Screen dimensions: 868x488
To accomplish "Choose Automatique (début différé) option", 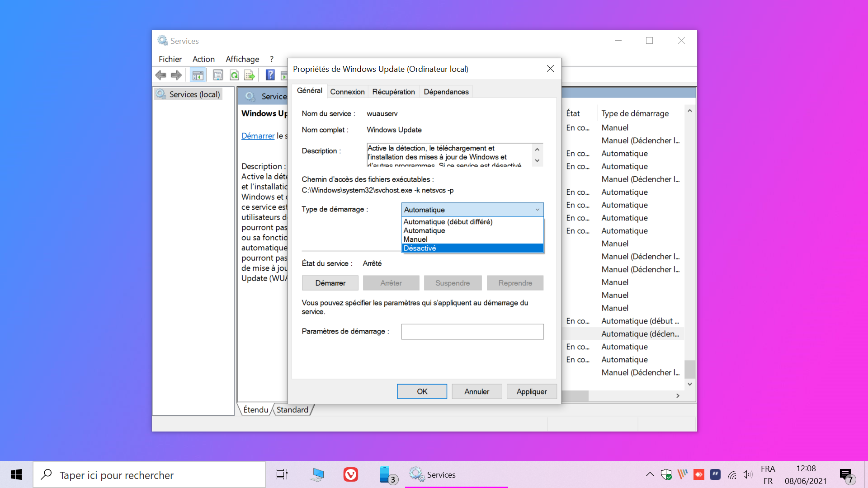I will (x=472, y=222).
